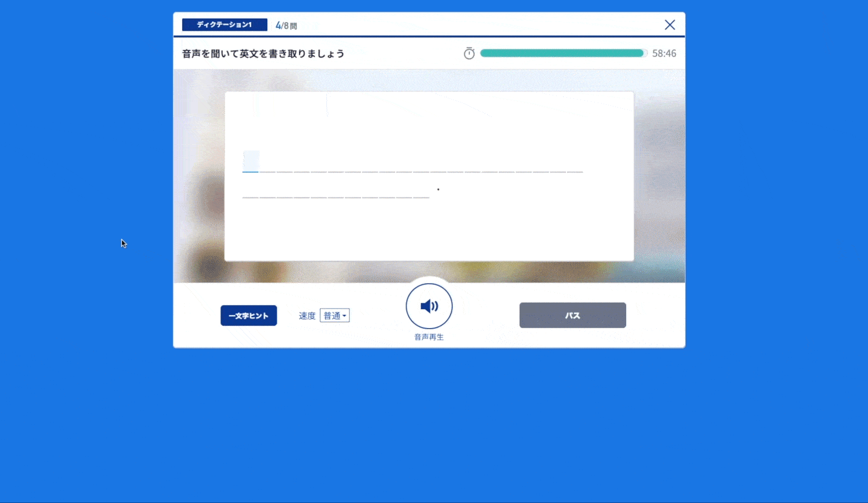Click the 速度 speed label

point(307,315)
